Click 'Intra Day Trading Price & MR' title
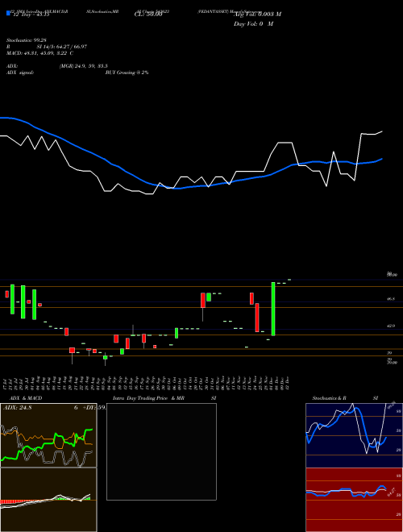 coord(148,398)
